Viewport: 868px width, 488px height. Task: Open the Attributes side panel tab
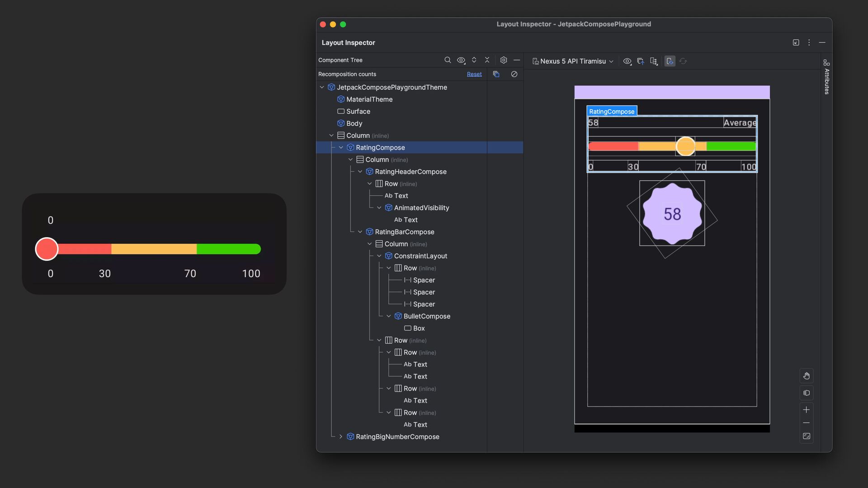pyautogui.click(x=826, y=77)
